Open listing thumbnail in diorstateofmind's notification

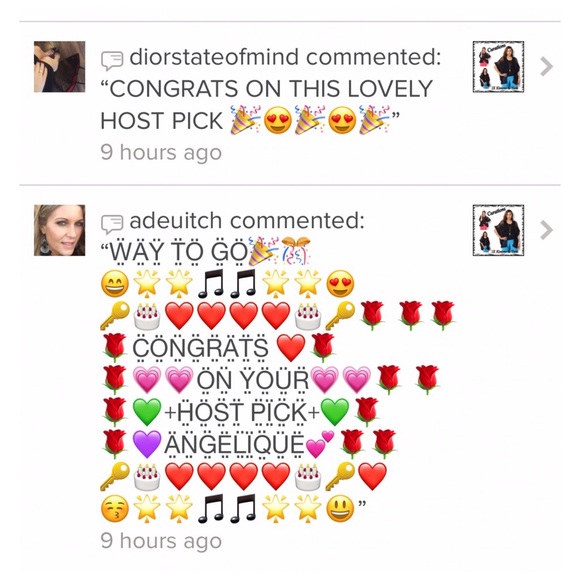click(498, 67)
